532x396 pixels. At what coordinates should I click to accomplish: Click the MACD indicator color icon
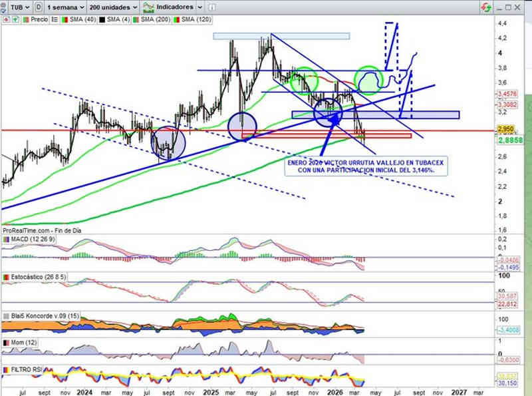coord(6,240)
